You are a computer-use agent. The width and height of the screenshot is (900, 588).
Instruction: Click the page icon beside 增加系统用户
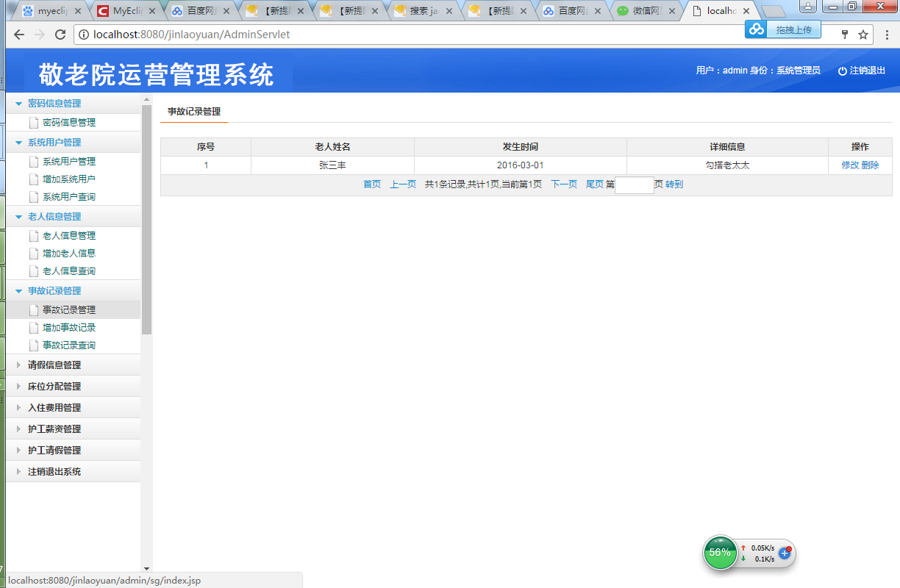click(33, 179)
